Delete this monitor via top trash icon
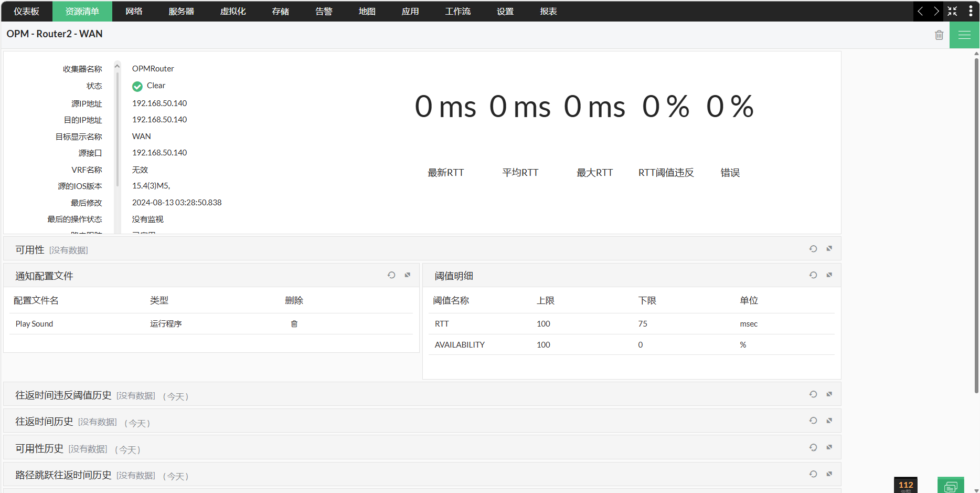Screen dimensions: 980x493 click(x=939, y=35)
